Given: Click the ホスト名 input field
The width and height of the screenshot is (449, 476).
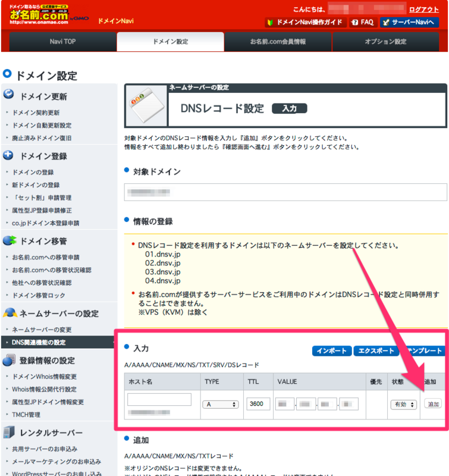Looking at the screenshot, I should tap(159, 399).
